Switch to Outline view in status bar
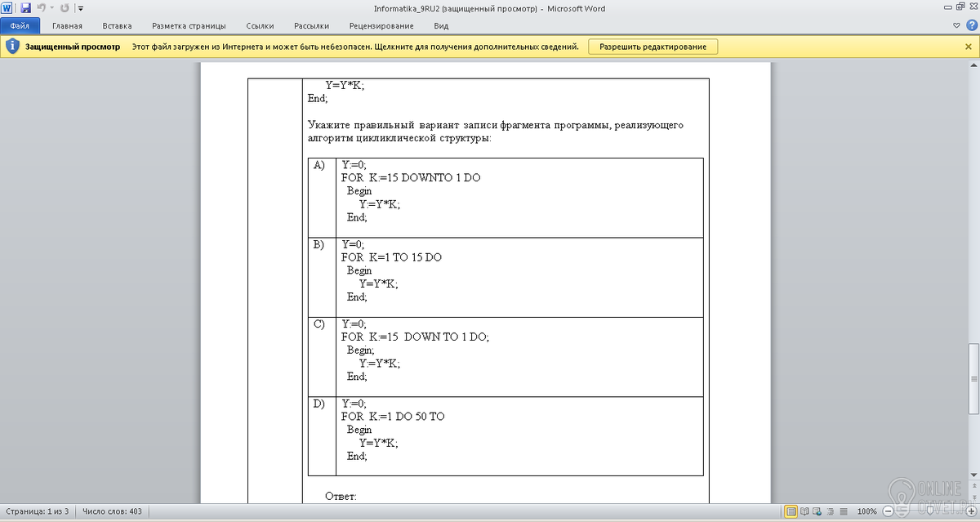This screenshot has height=522, width=980. click(831, 511)
